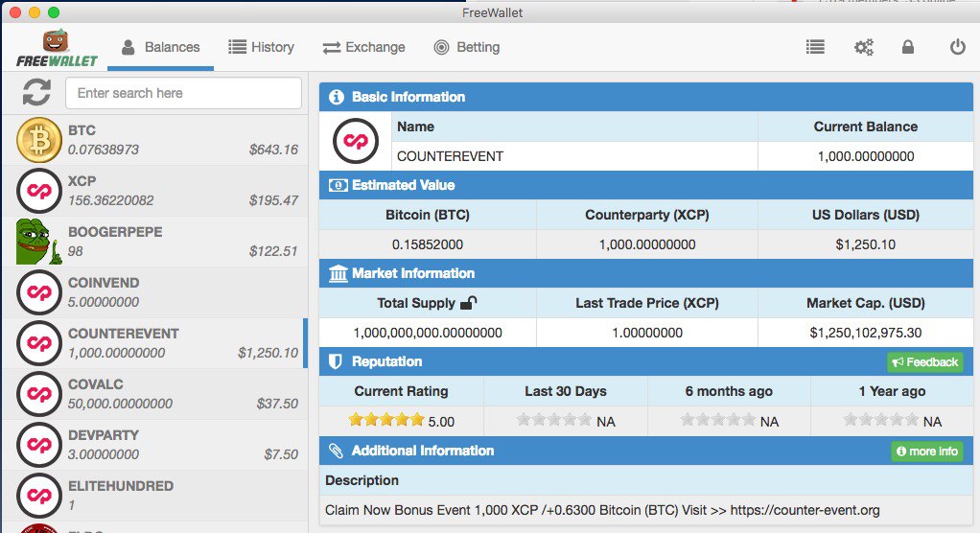Click the Market Cap value $1,250,102,975.30
This screenshot has height=533, width=980.
(x=866, y=333)
